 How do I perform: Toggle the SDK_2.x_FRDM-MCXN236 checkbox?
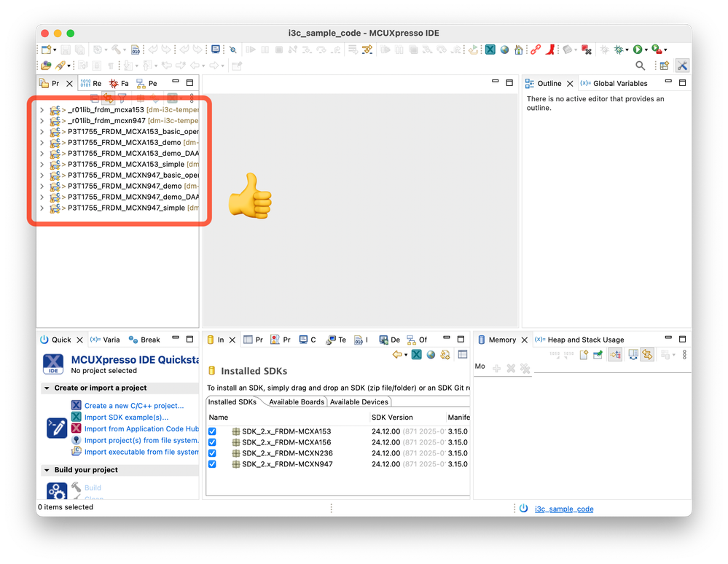212,453
